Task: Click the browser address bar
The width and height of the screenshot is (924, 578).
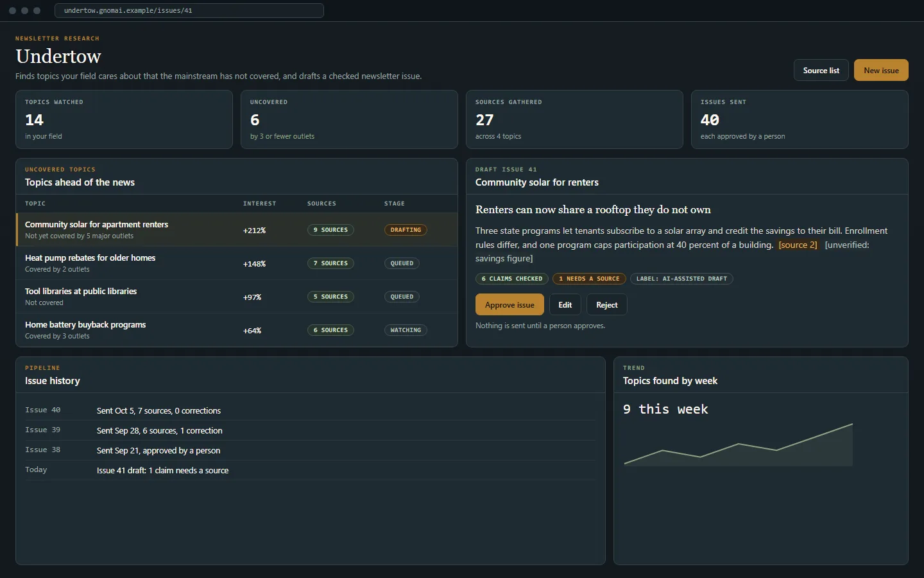Action: click(189, 10)
